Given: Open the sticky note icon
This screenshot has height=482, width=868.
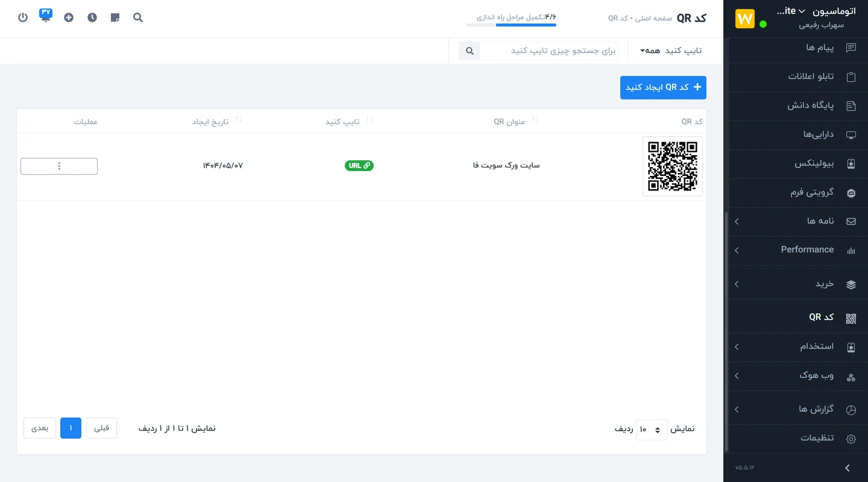Looking at the screenshot, I should click(x=115, y=17).
